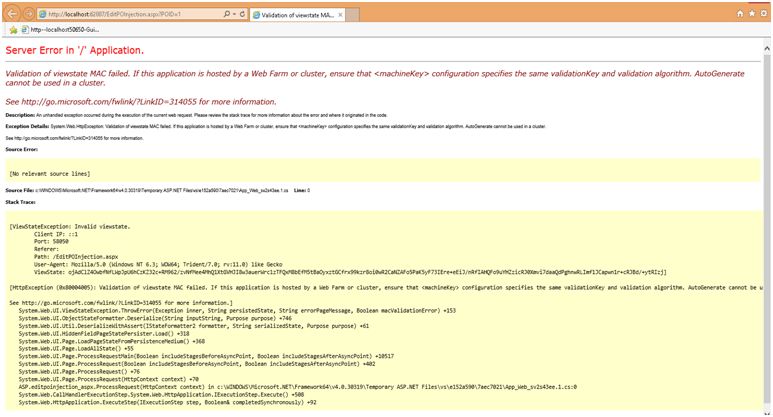Image resolution: width=773 pixels, height=417 pixels.
Task: Open the Favorites star icon at top right
Action: [x=751, y=14]
